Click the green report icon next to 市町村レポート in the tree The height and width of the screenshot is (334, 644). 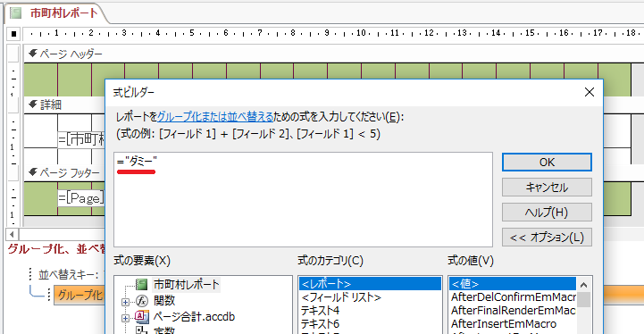coord(142,284)
